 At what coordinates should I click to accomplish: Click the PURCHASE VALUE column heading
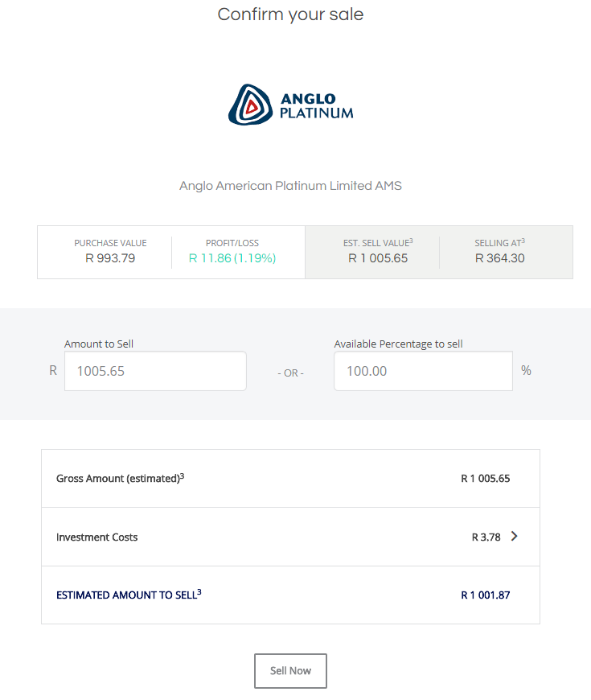pos(110,243)
